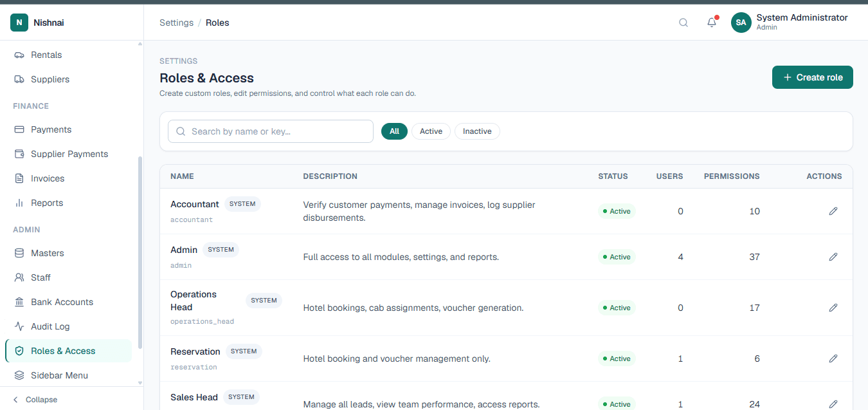This screenshot has height=410, width=868.
Task: Open Sidebar Menu settings item
Action: click(68, 375)
